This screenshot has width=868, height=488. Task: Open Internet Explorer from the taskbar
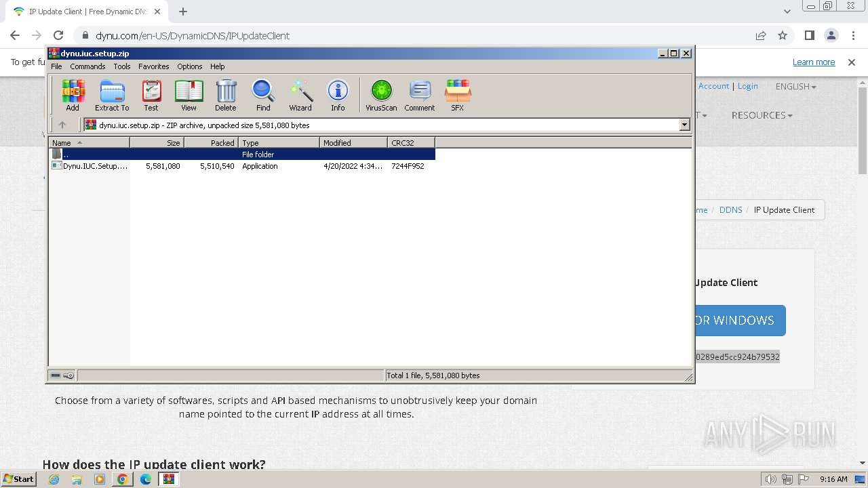(54, 479)
